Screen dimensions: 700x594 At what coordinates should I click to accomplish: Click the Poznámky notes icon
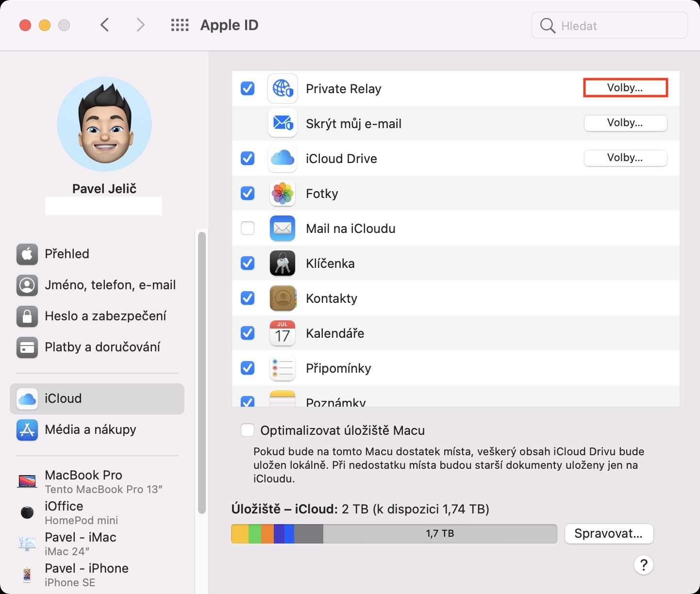click(x=283, y=398)
